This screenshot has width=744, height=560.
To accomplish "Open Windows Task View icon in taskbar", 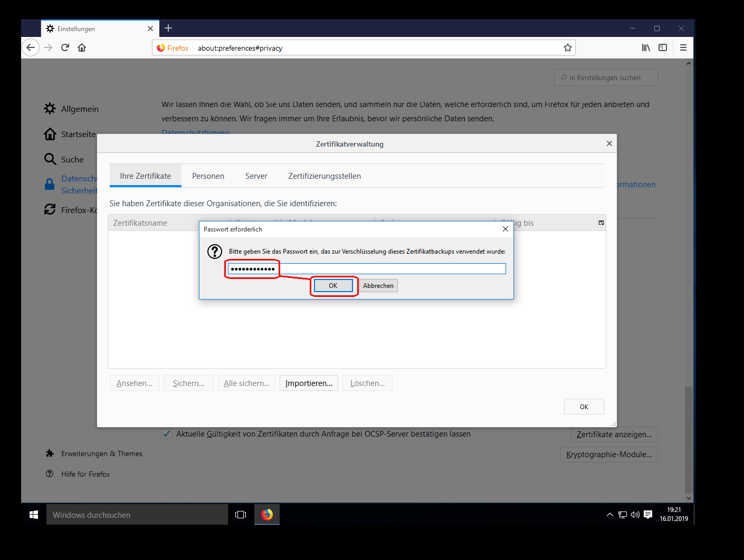I will 241,515.
